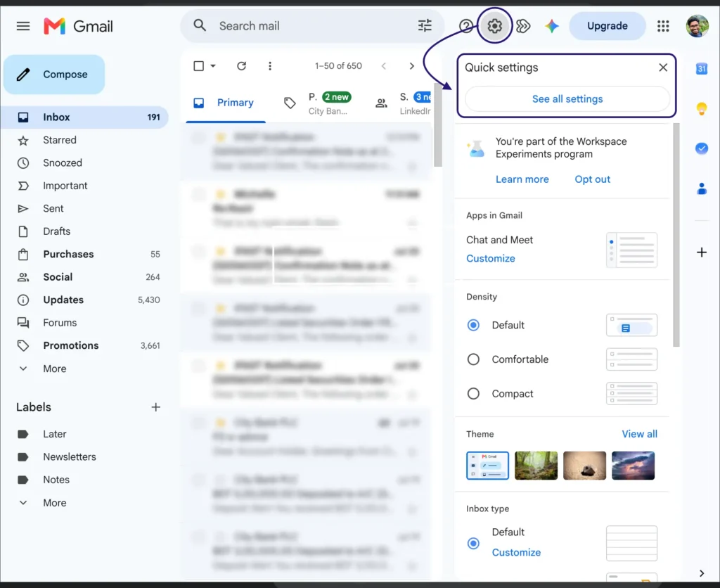Customize the Default inbox type

tap(516, 553)
